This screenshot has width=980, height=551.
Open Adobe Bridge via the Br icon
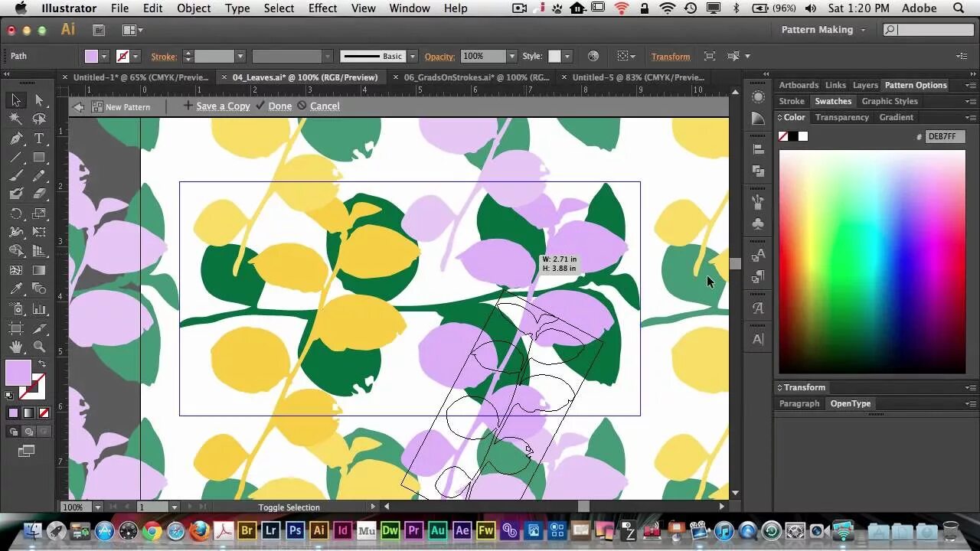pos(99,30)
